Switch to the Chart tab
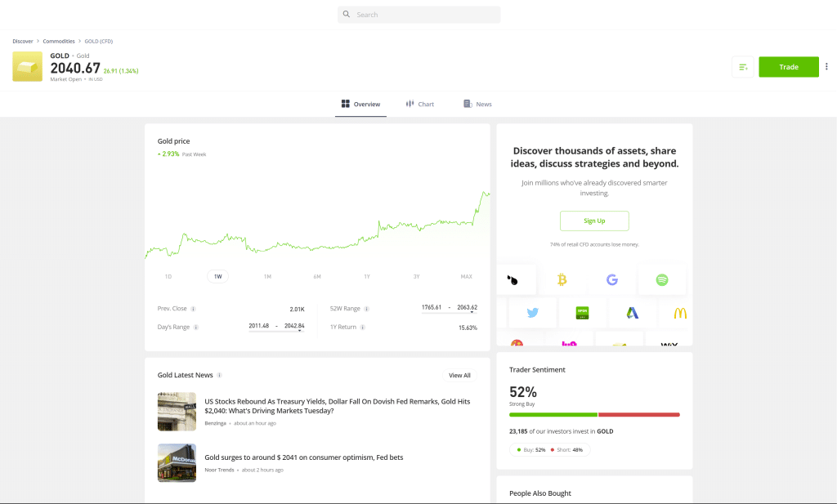 click(x=419, y=105)
